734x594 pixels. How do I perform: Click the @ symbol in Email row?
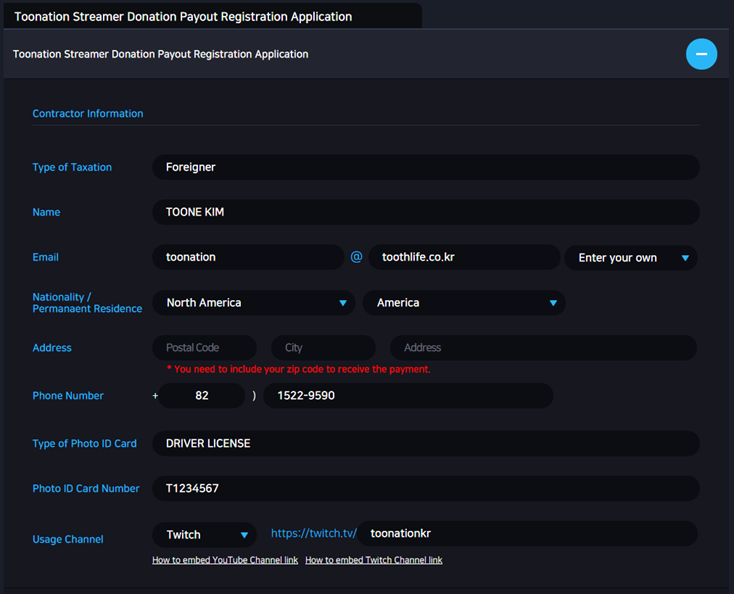point(356,257)
